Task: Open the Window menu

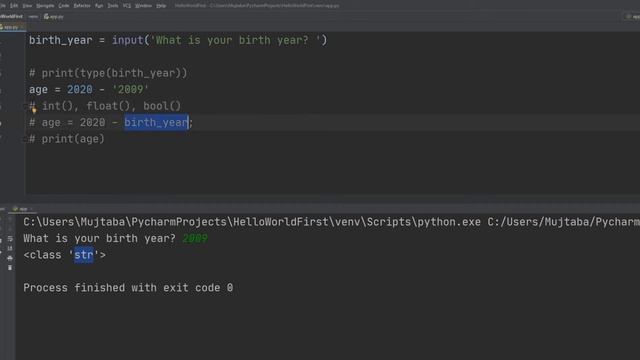Action: tap(143, 6)
